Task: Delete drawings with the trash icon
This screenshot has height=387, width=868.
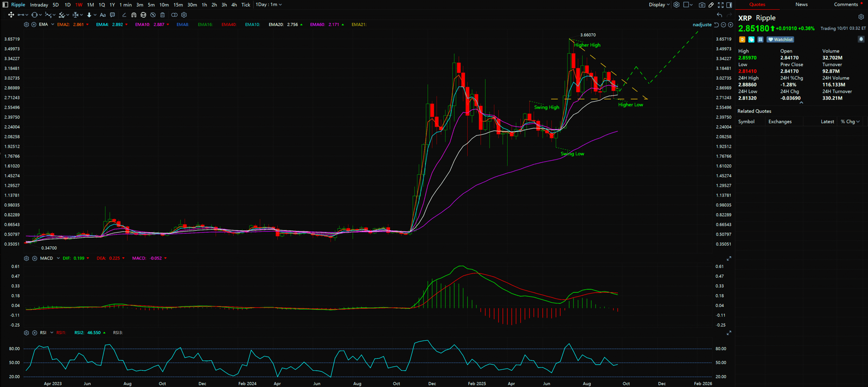Action: [x=162, y=15]
